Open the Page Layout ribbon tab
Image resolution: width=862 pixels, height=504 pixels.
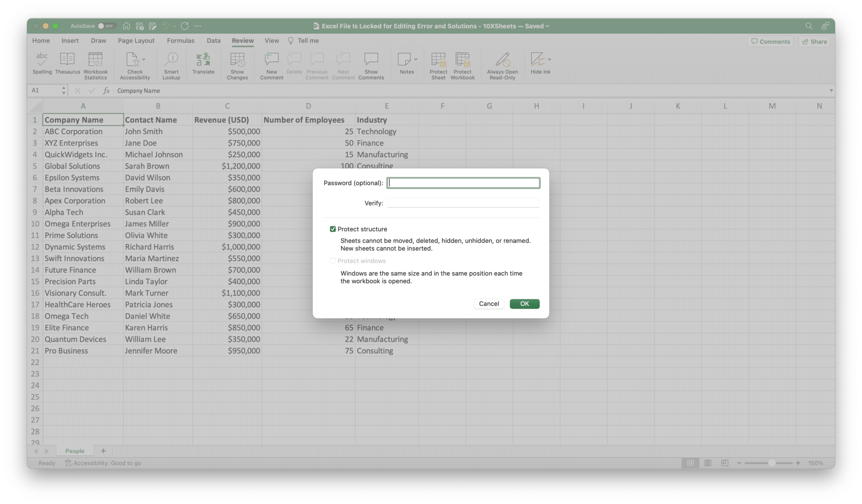[136, 41]
